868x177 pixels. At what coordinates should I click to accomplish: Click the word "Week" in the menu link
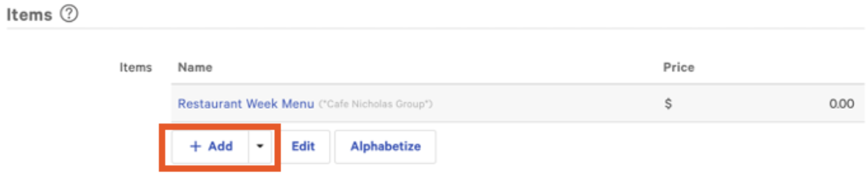(262, 104)
